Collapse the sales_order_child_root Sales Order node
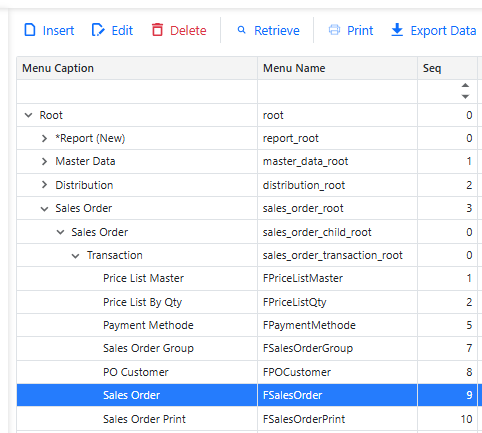This screenshot has width=482, height=433. pyautogui.click(x=60, y=232)
